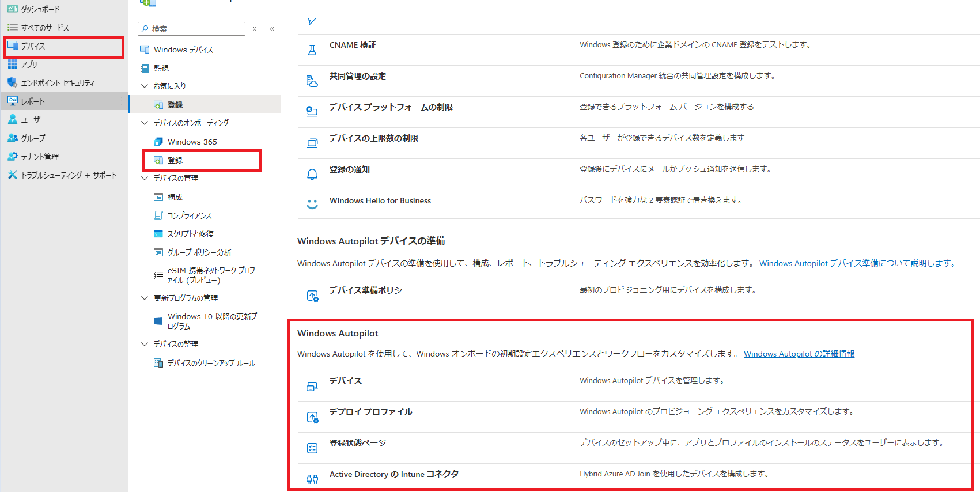Click the デプロイ プロファイル icon
The image size is (980, 492).
point(312,418)
